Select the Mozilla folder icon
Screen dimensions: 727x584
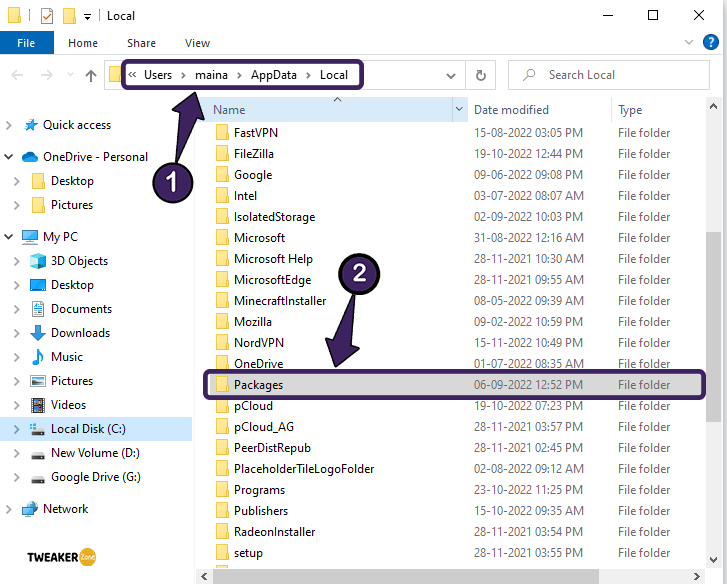tap(222, 322)
